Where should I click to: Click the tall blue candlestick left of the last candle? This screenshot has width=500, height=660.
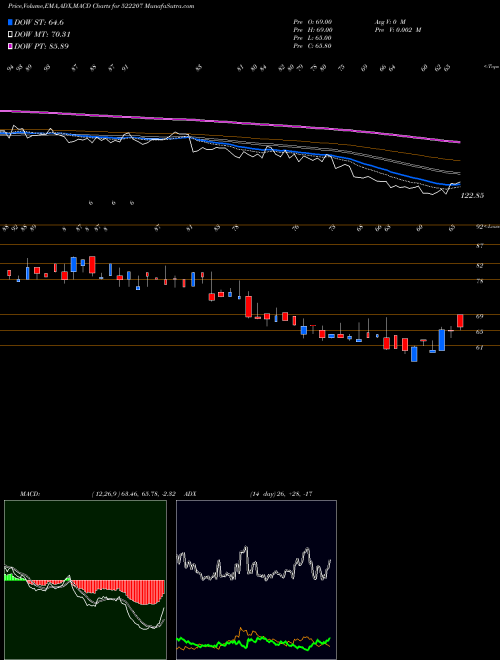click(441, 340)
